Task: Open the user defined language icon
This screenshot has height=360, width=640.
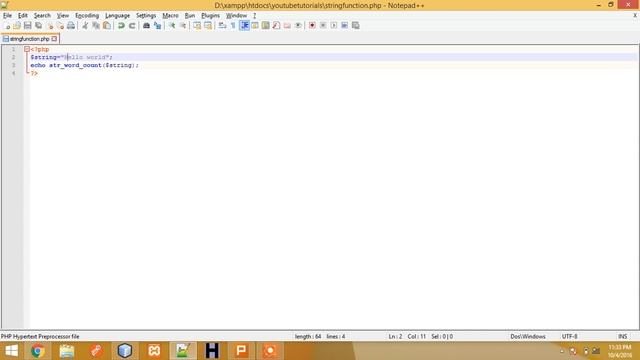Action: (x=255, y=25)
